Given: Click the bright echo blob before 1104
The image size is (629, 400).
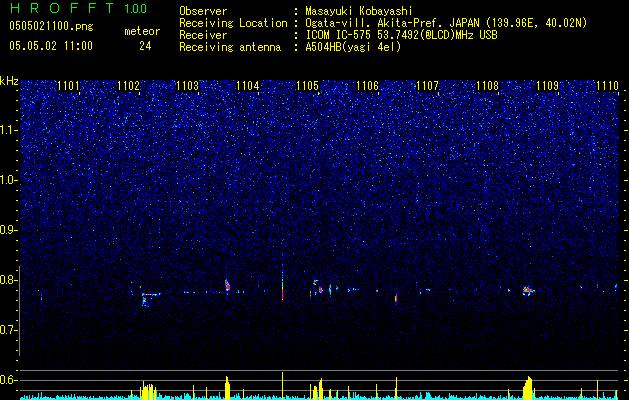Looking at the screenshot, I should pos(227,285).
